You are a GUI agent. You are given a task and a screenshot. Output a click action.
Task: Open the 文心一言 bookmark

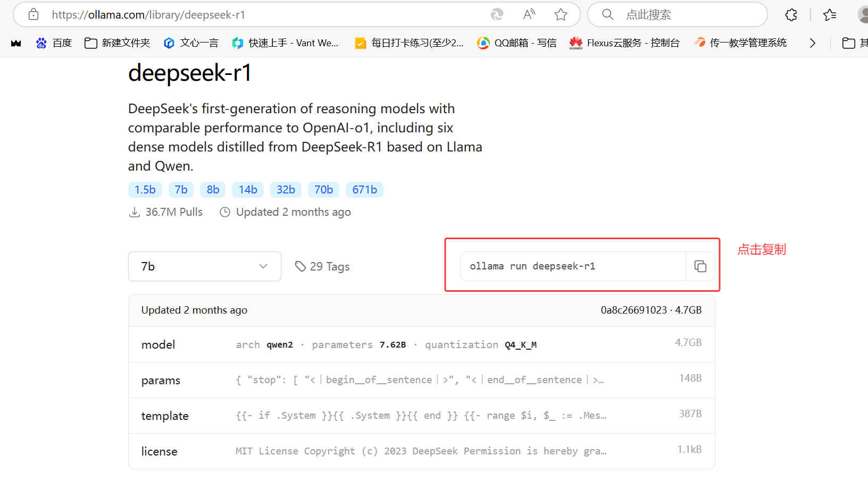191,43
